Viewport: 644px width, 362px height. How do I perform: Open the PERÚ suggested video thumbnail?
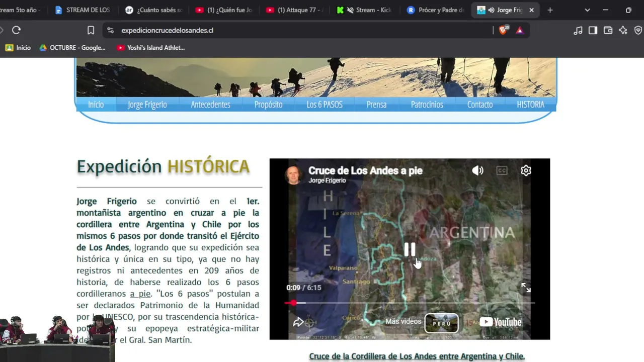tap(441, 323)
